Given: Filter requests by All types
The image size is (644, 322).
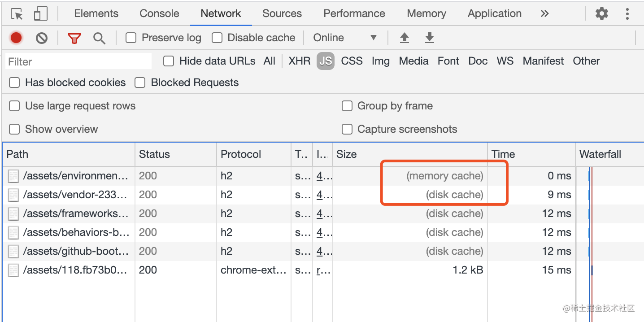Looking at the screenshot, I should click(270, 61).
